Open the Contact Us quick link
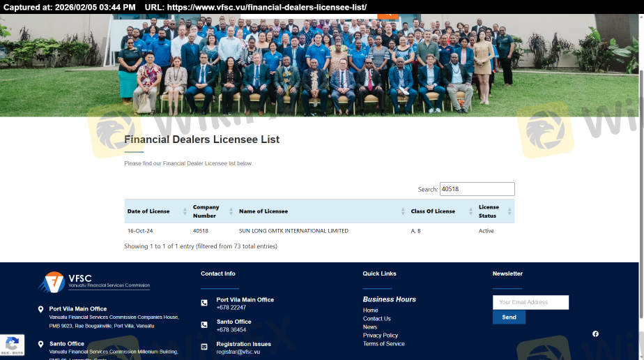This screenshot has width=644, height=360. [x=376, y=319]
